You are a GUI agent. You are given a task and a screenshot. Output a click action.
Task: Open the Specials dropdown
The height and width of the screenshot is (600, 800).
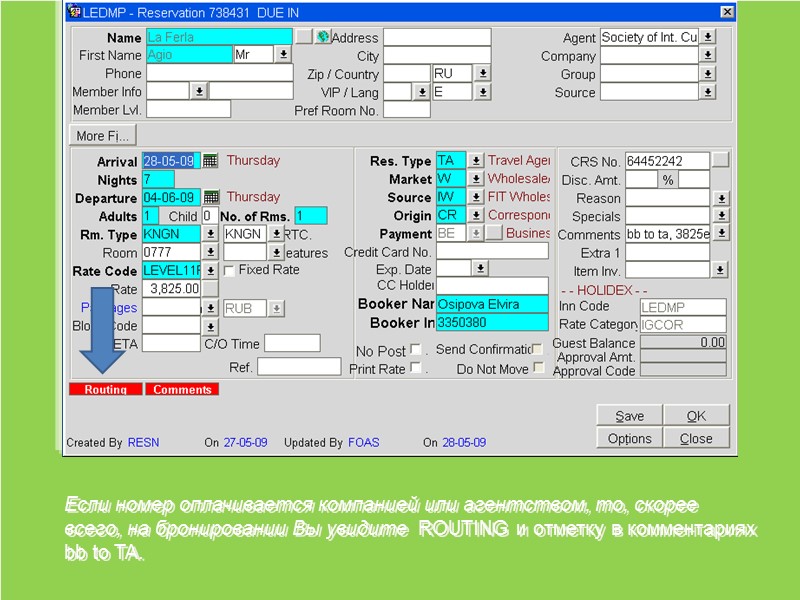[721, 216]
